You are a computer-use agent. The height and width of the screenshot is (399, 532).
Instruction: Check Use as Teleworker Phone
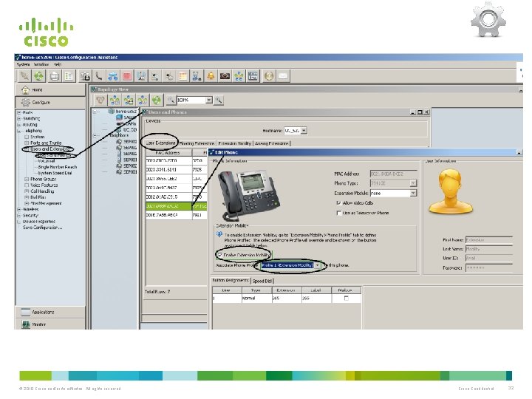click(338, 213)
